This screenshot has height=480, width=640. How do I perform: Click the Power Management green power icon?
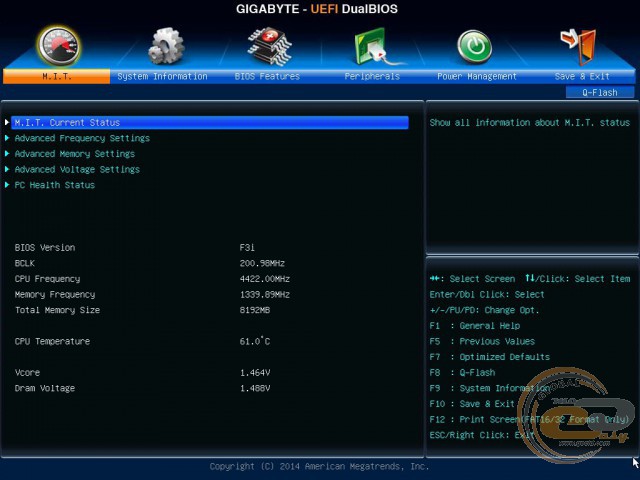474,47
